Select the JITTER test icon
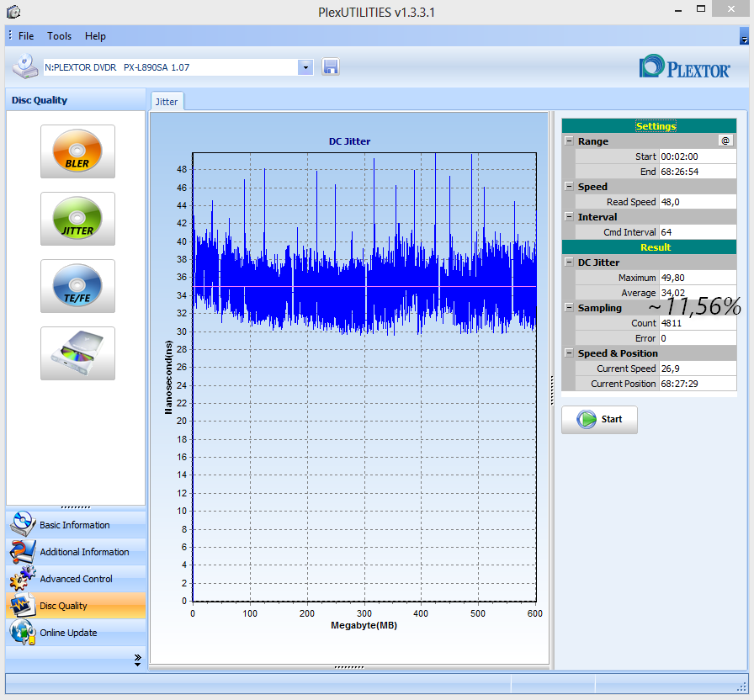The image size is (754, 700). pyautogui.click(x=77, y=219)
